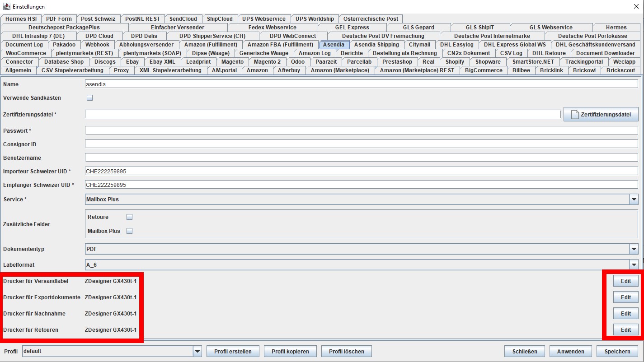This screenshot has height=362, width=644.
Task: Switch to the Österreichische Post tab
Action: (x=371, y=19)
